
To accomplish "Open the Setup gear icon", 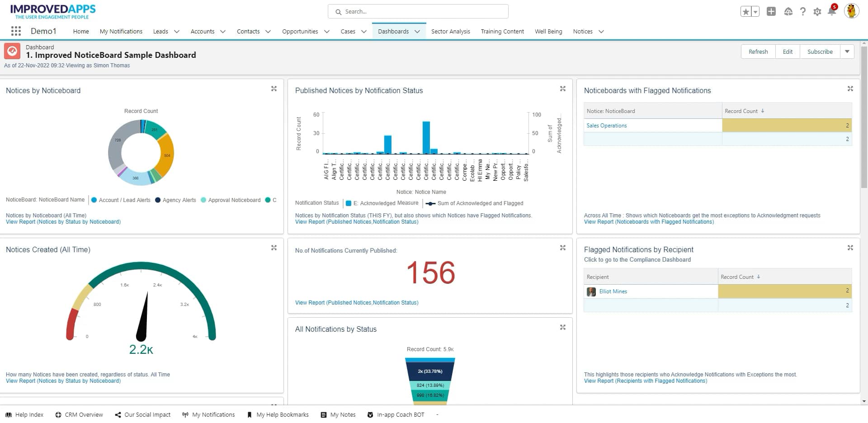I will 817,11.
